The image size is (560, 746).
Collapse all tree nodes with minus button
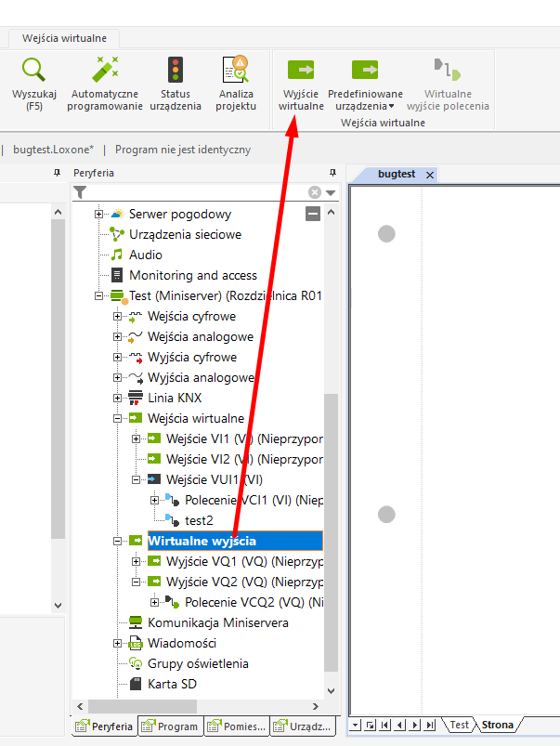click(x=314, y=214)
